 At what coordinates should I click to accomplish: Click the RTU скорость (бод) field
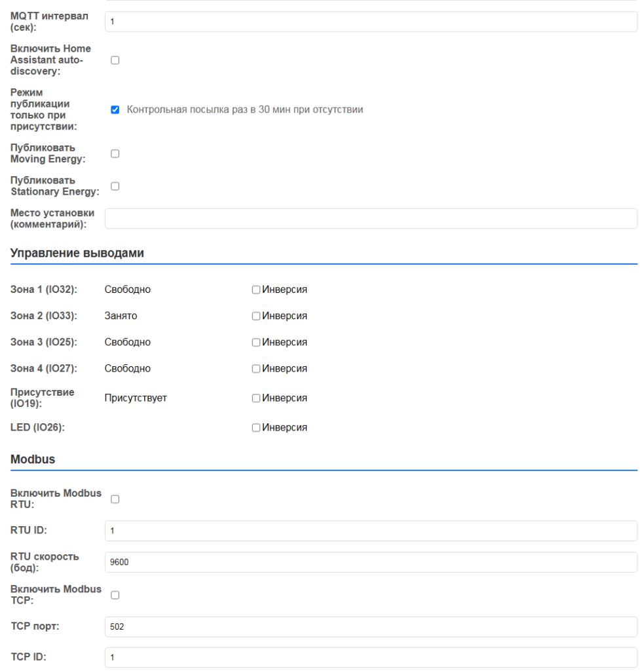[371, 562]
